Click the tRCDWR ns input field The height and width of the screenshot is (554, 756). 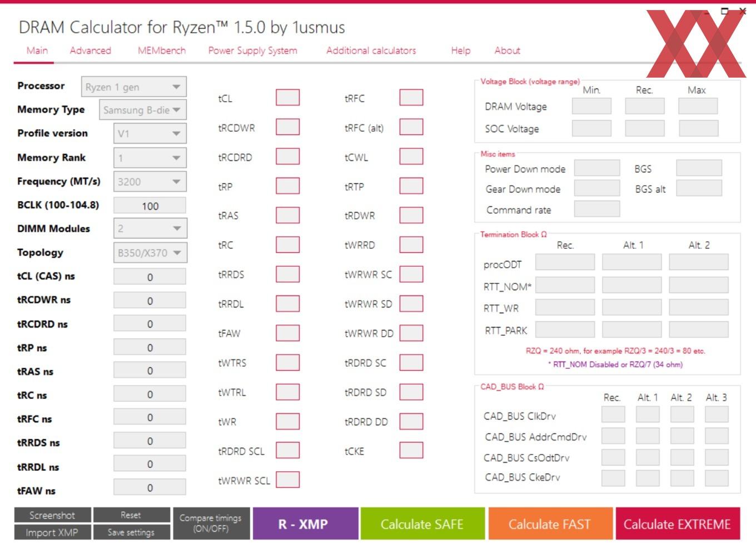click(x=150, y=301)
